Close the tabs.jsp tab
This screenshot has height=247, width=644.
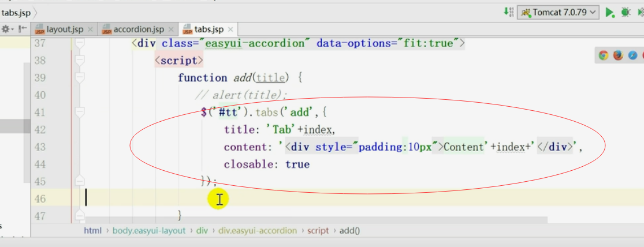pos(230,29)
